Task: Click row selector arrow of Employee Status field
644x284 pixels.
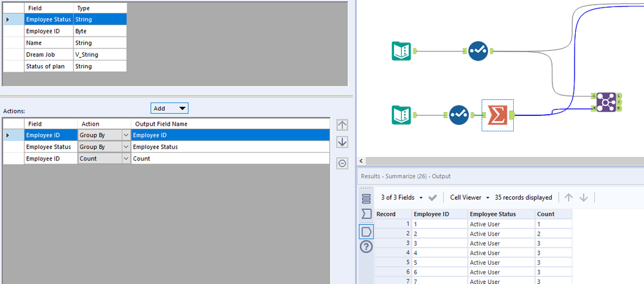Action: click(14, 19)
